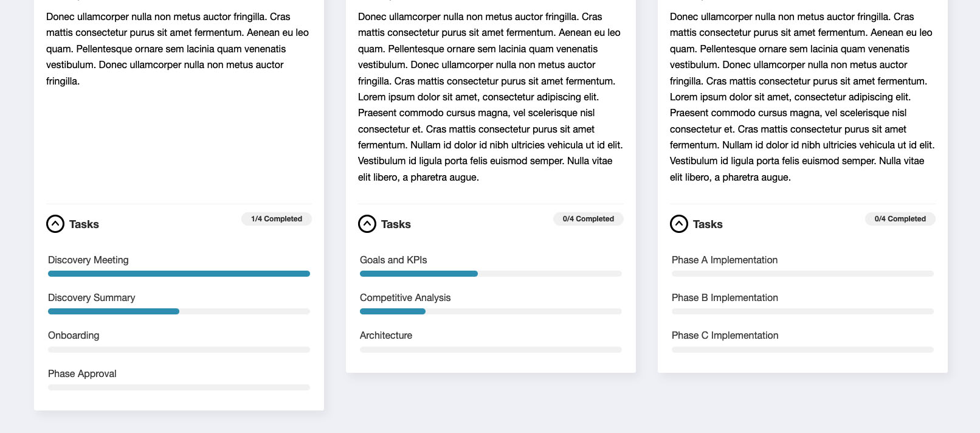Select the Discovery Meeting task

pyautogui.click(x=88, y=260)
